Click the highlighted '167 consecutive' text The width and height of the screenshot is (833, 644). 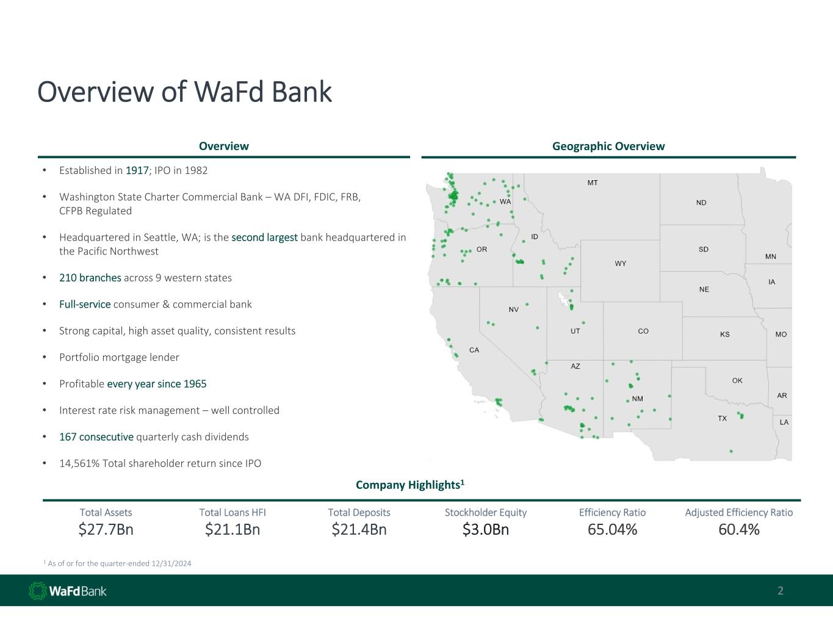[96, 437]
